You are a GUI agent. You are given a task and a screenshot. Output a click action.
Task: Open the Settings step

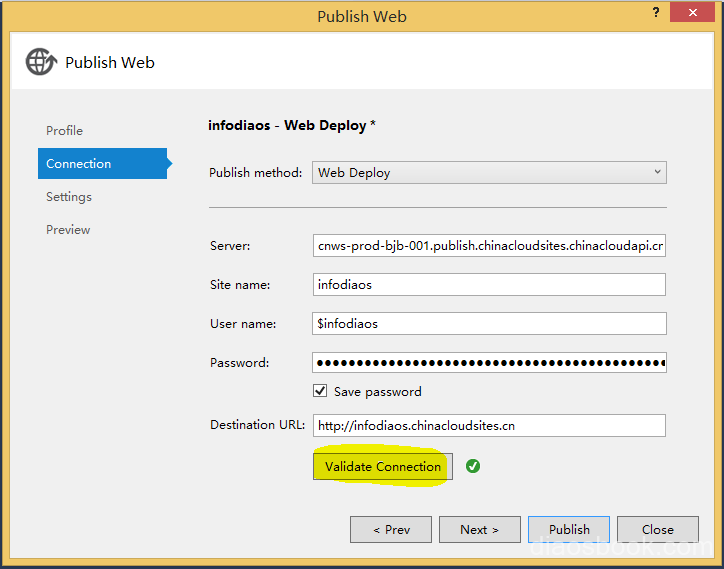pos(69,197)
